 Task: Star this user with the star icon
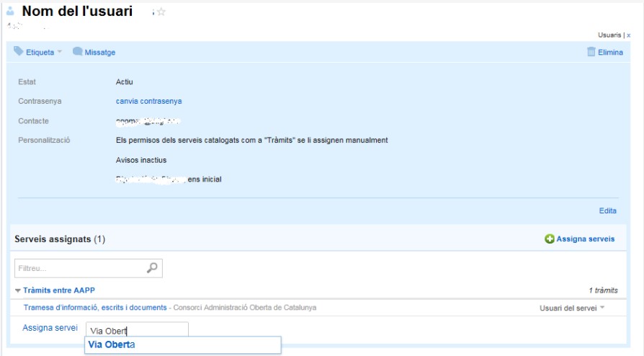tap(161, 12)
